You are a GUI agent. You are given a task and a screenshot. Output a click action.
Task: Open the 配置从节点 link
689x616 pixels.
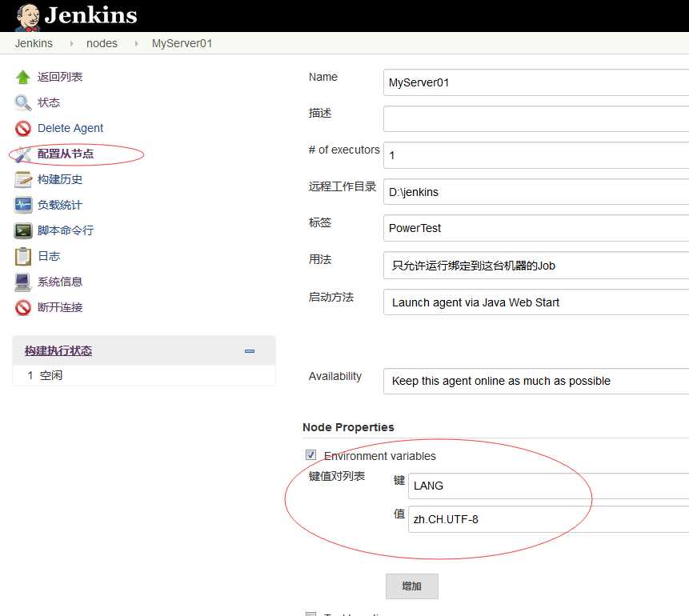66,154
